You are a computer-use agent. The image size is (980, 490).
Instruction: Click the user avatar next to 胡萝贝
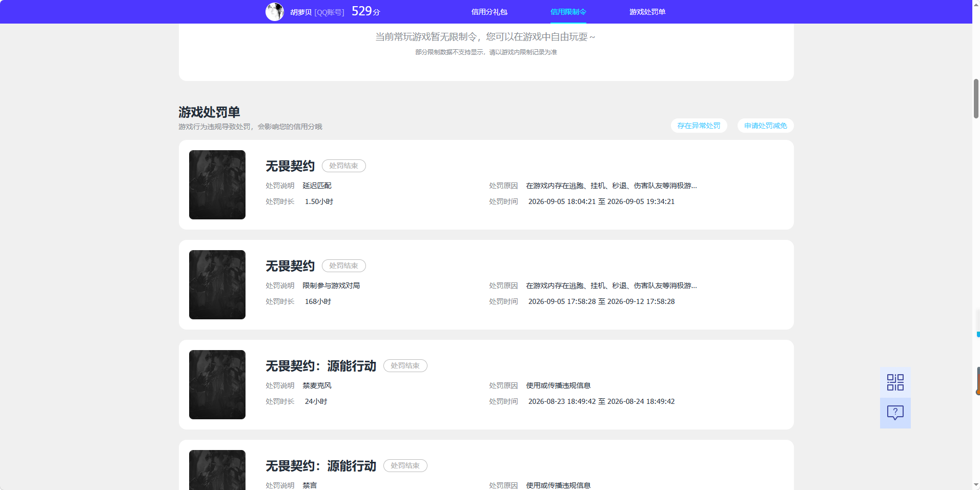tap(275, 12)
